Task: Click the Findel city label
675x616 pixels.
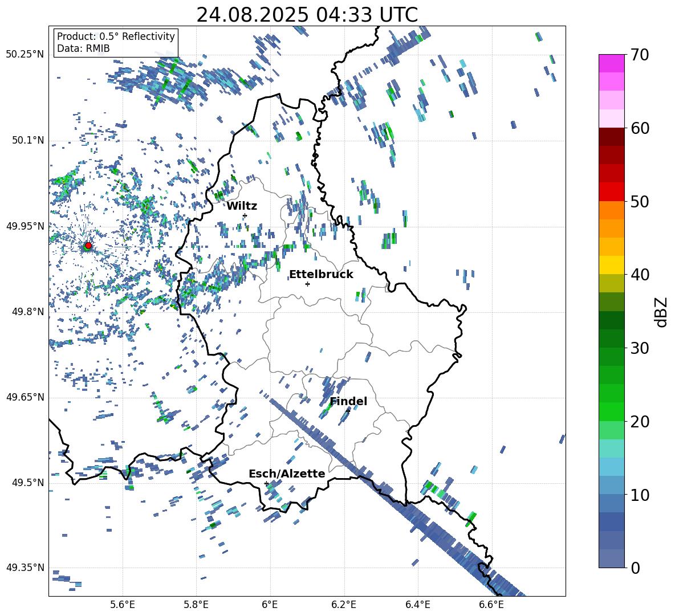Action: pyautogui.click(x=348, y=401)
